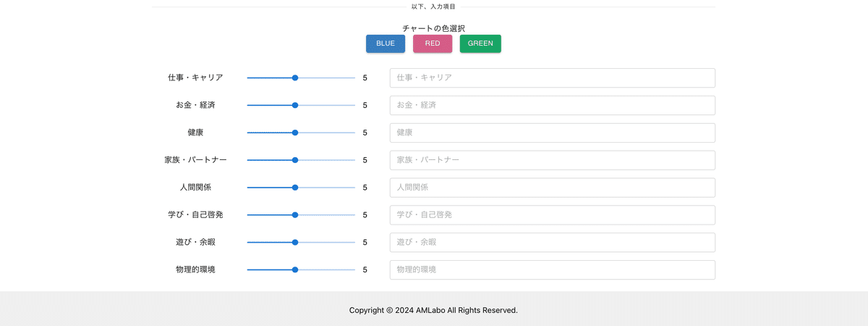The height and width of the screenshot is (326, 868).
Task: Click the 健康 slider handle
Action: point(295,133)
